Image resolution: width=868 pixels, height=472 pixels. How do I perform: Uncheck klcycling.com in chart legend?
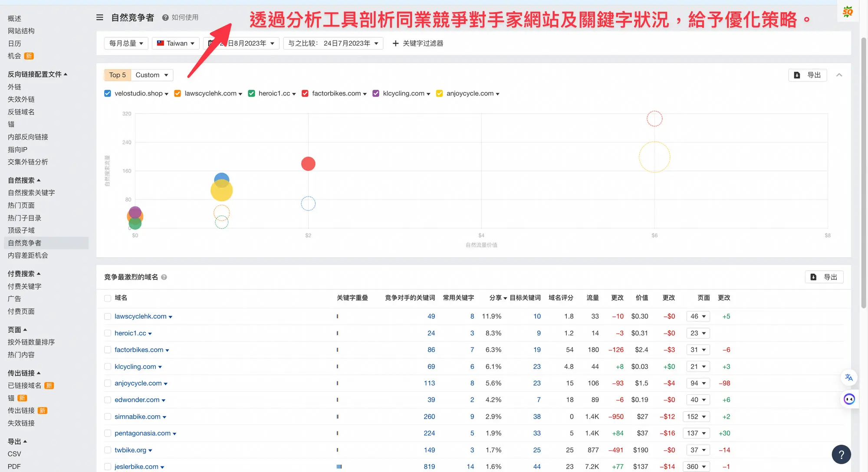point(376,93)
